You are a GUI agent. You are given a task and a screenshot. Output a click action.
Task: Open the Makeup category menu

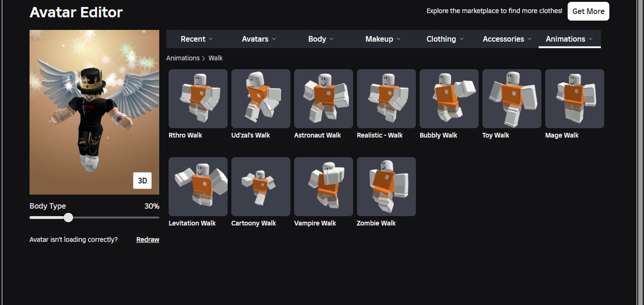click(383, 39)
